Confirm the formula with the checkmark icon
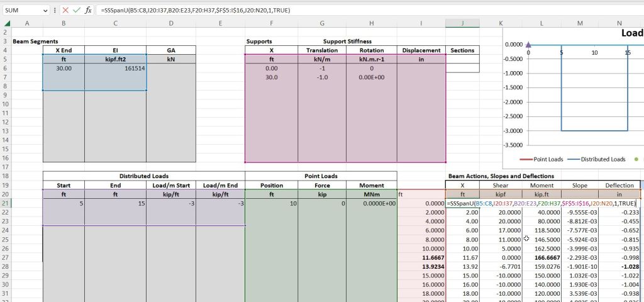This screenshot has width=644, height=302. (77, 11)
